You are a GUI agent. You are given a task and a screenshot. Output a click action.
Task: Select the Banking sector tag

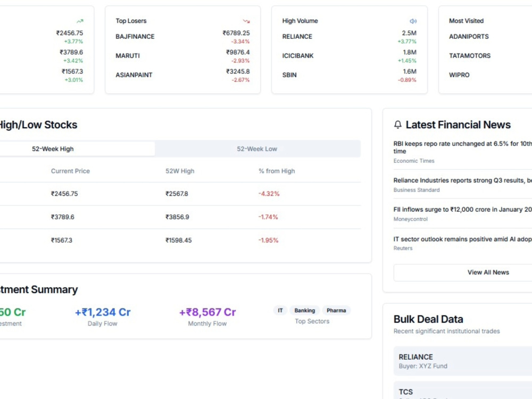pyautogui.click(x=305, y=311)
